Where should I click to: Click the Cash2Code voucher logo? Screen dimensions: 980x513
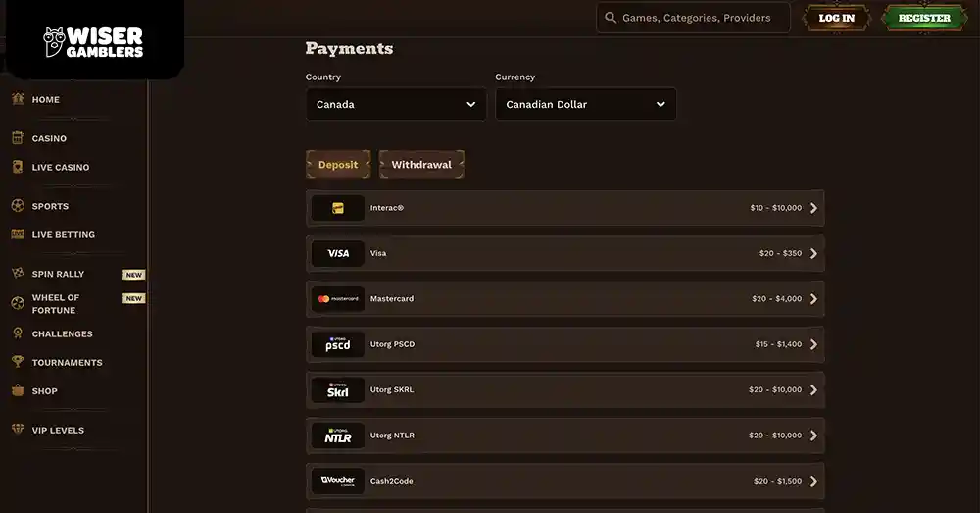click(337, 481)
